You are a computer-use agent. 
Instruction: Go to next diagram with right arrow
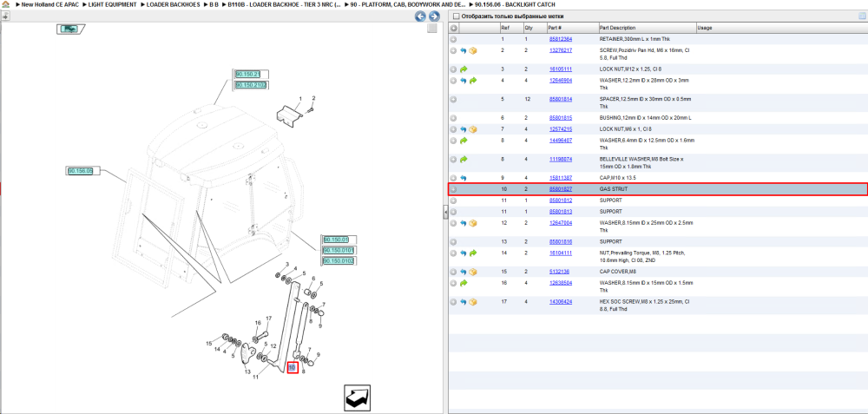tap(435, 16)
